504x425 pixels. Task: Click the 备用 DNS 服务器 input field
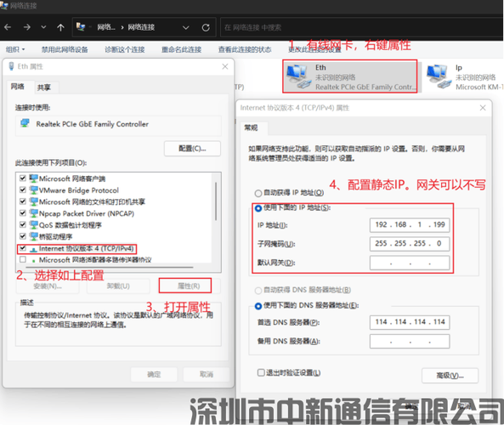click(x=410, y=342)
